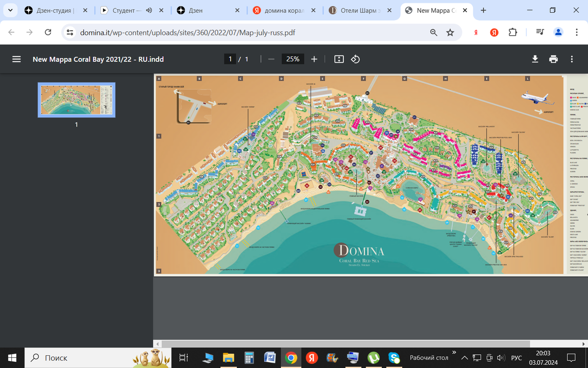The image size is (588, 368).
Task: Open the Windows Start menu
Action: coord(12,358)
